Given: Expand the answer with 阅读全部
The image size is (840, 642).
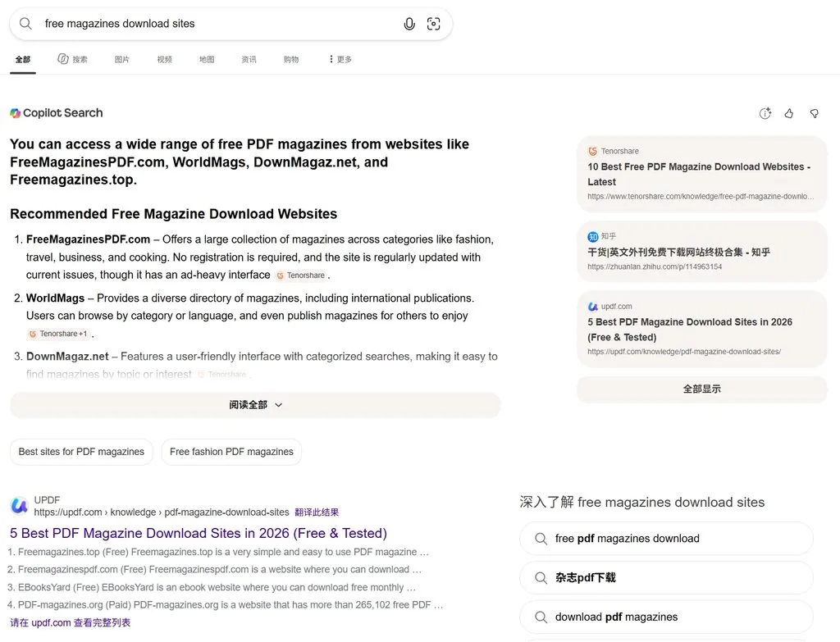Looking at the screenshot, I should click(x=255, y=405).
